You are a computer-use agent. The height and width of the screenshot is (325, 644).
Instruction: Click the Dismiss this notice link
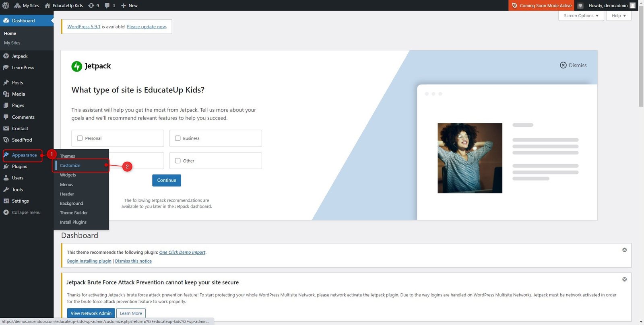pos(133,261)
